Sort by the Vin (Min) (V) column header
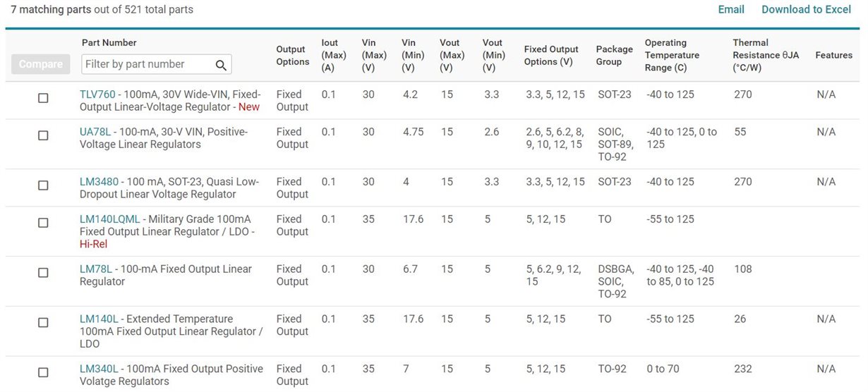 (413, 56)
